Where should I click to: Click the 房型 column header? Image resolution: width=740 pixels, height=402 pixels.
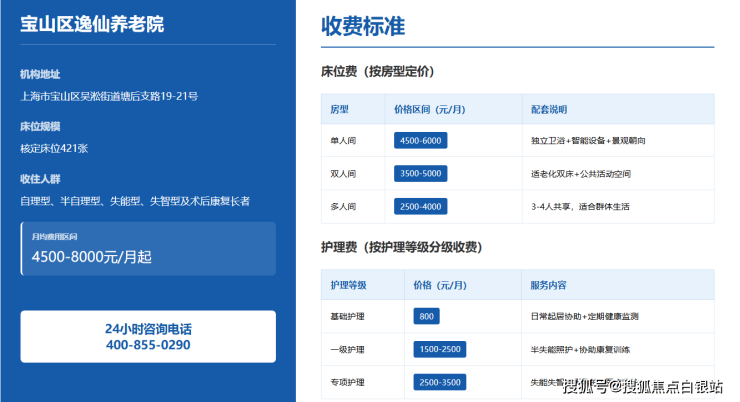point(339,109)
